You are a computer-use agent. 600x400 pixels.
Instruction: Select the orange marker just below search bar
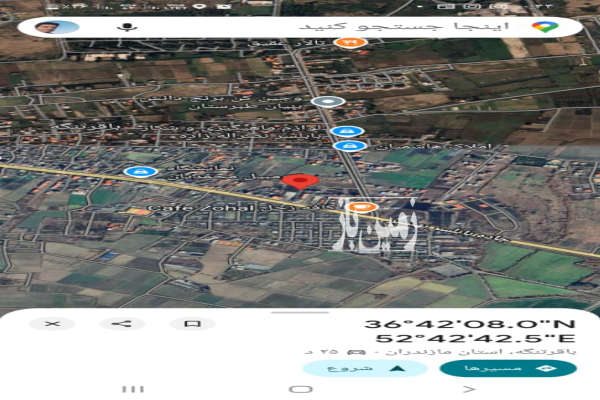[349, 43]
